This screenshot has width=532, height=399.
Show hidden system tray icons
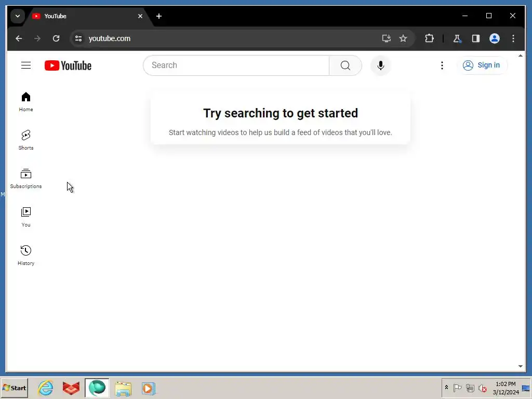(446, 387)
